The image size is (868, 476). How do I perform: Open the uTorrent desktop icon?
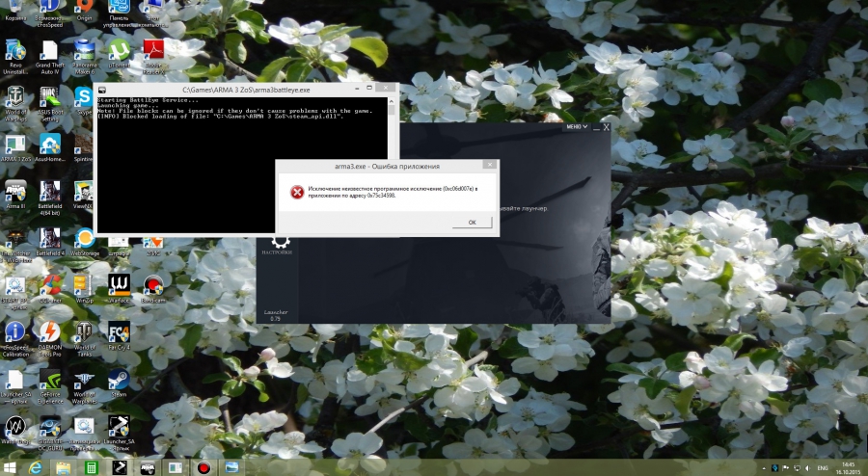tap(119, 54)
